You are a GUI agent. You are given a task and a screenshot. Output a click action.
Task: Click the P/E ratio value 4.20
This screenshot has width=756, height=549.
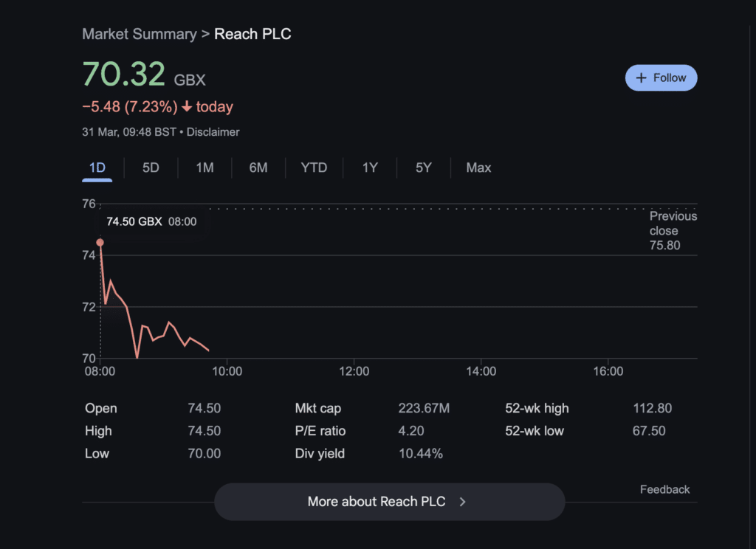(x=410, y=431)
